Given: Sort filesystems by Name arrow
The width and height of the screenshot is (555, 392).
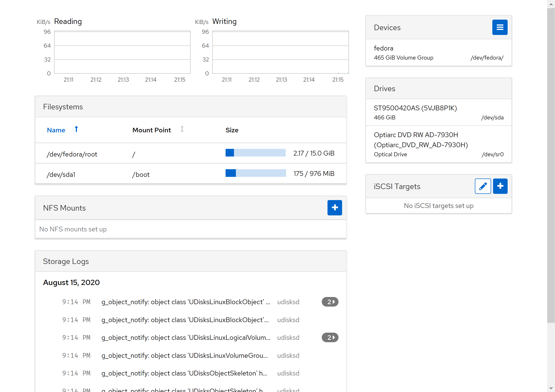Looking at the screenshot, I should pos(76,129).
